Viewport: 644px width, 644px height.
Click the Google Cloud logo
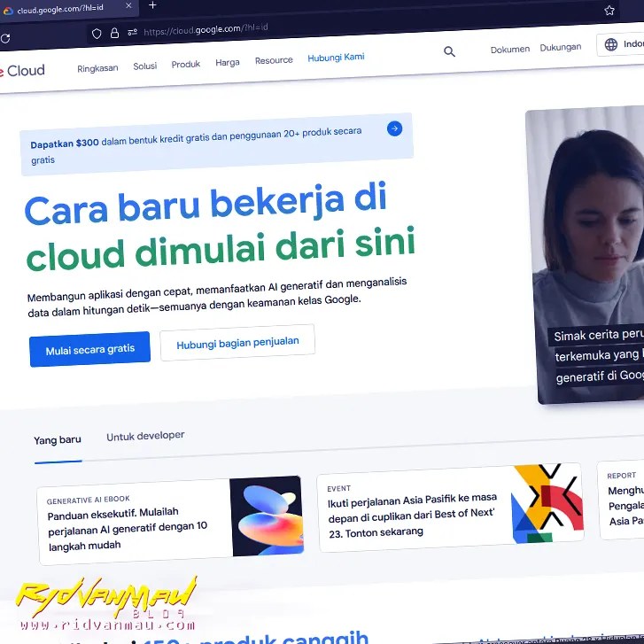tap(22, 71)
